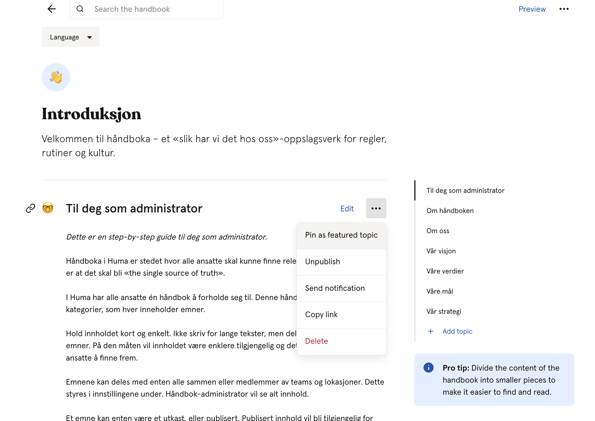Click the Preview link
Screen dimensions: 595x421
532,9
